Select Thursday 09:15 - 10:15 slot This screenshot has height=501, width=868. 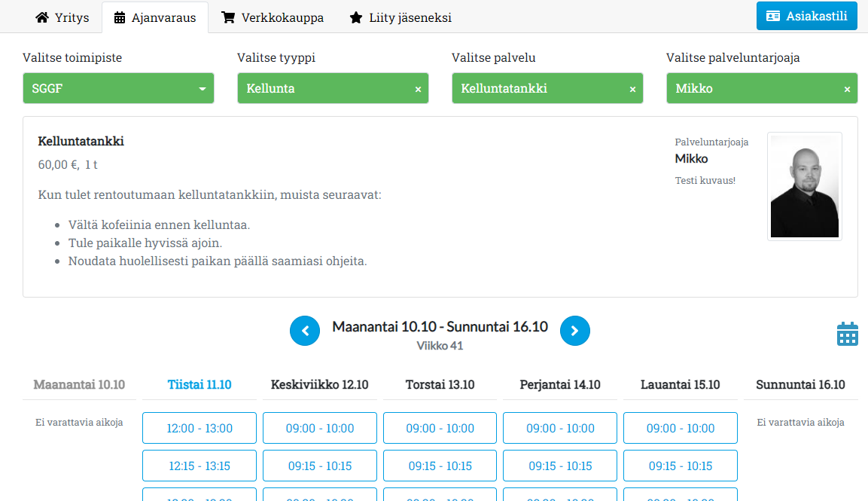click(440, 466)
